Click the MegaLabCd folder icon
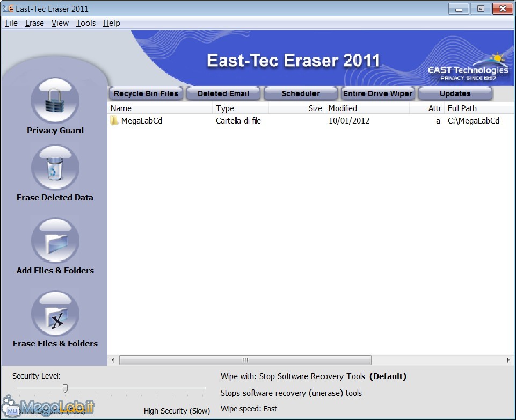The width and height of the screenshot is (516, 420). 114,120
